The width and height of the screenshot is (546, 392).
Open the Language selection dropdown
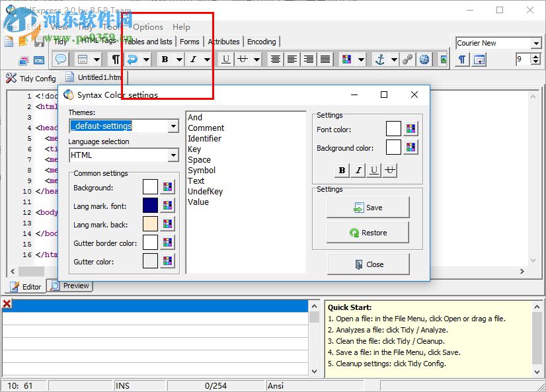(173, 155)
